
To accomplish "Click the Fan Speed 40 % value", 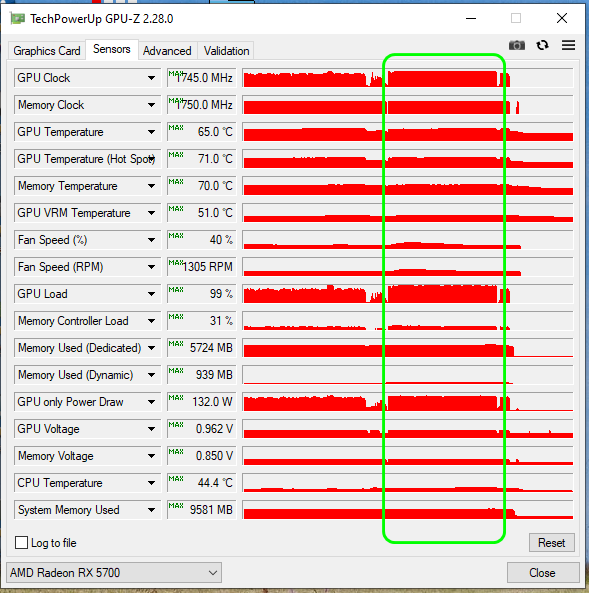I will [202, 240].
